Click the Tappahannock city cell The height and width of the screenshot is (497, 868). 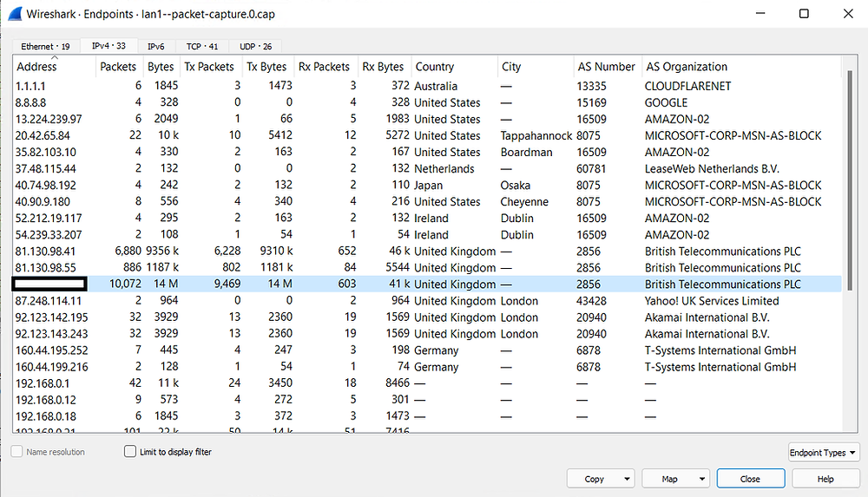tap(536, 136)
